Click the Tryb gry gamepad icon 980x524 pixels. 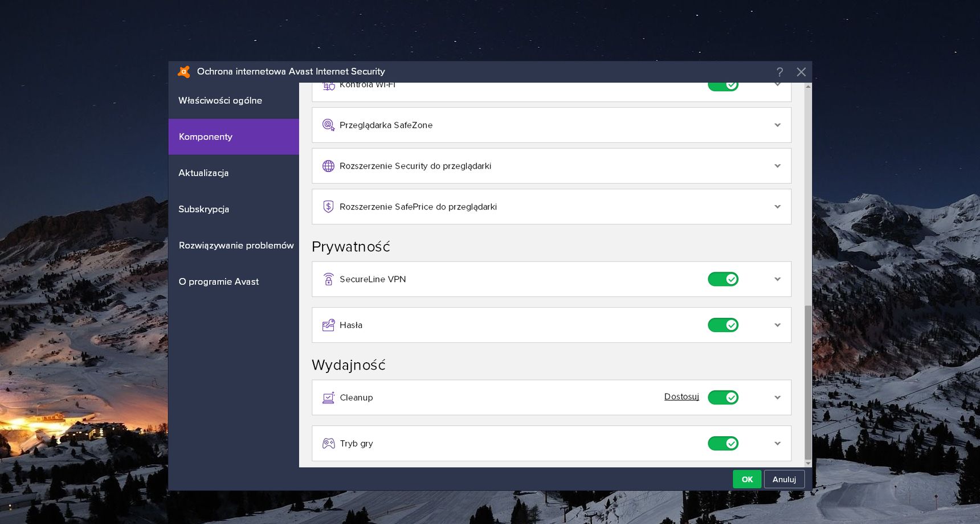328,444
